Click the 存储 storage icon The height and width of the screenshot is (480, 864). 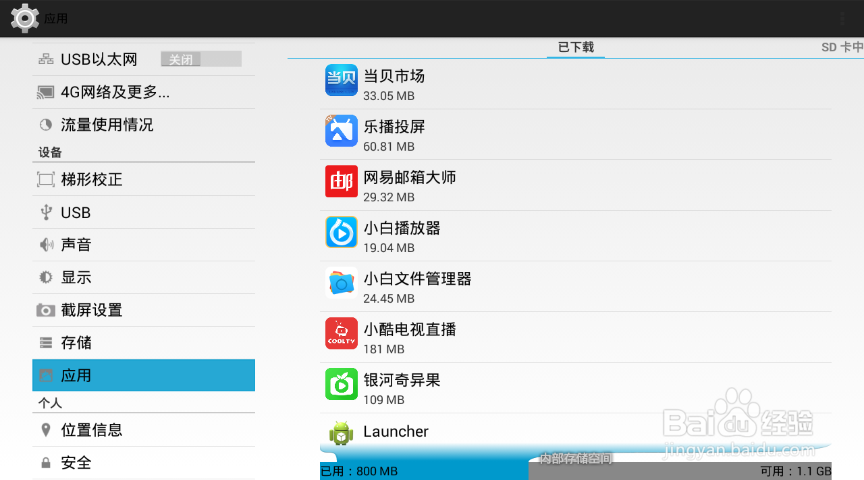[46, 343]
